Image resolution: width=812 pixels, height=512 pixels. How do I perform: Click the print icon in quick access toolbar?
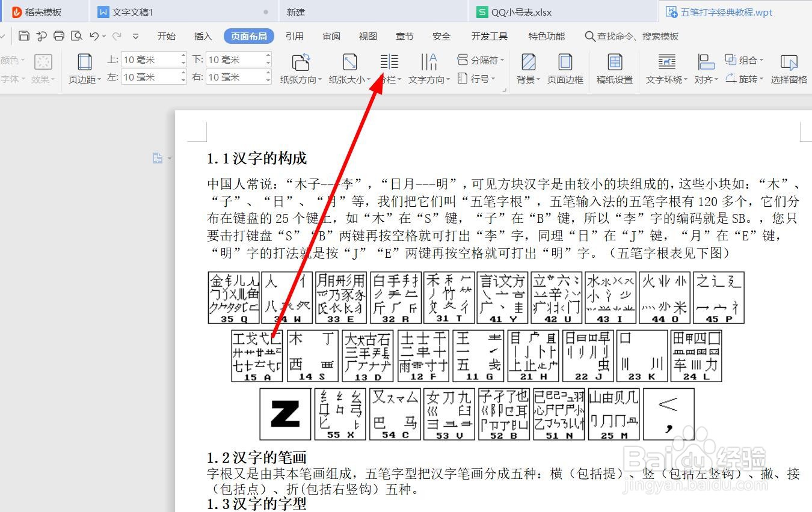tap(58, 36)
